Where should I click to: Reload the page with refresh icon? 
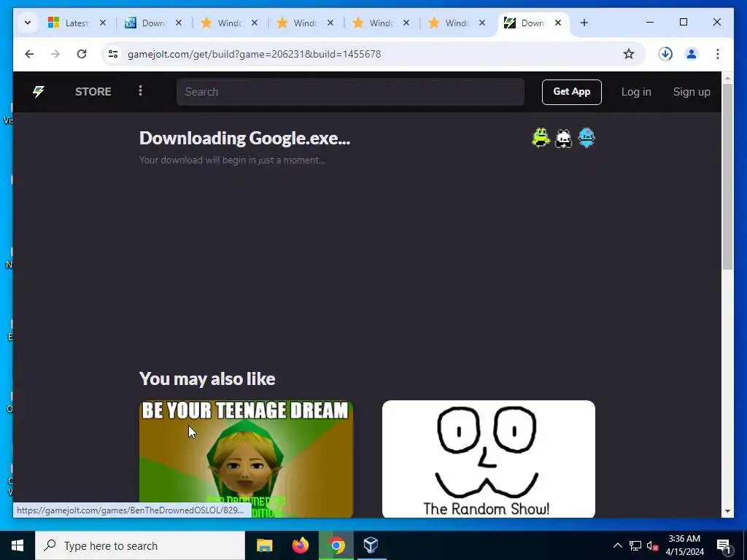coord(82,54)
